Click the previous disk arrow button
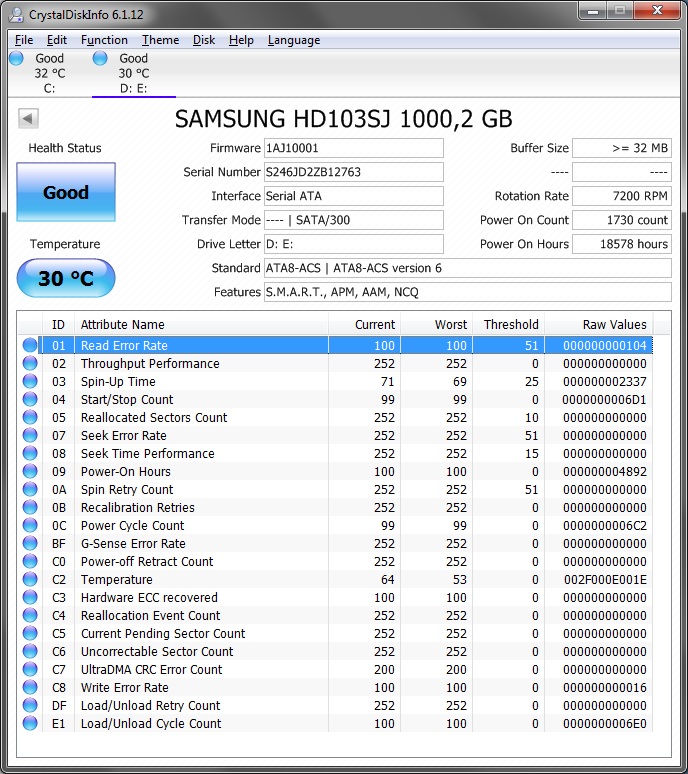Screen dimensions: 688x774 coord(28,118)
